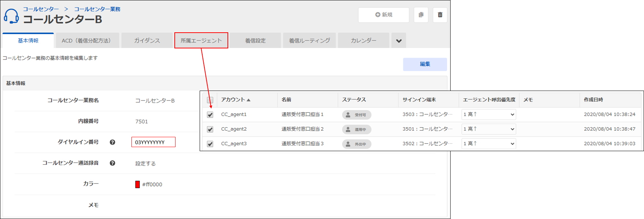Uncheck the CC_agent3 row checkbox
Screen dimensions: 644x219
click(210, 144)
